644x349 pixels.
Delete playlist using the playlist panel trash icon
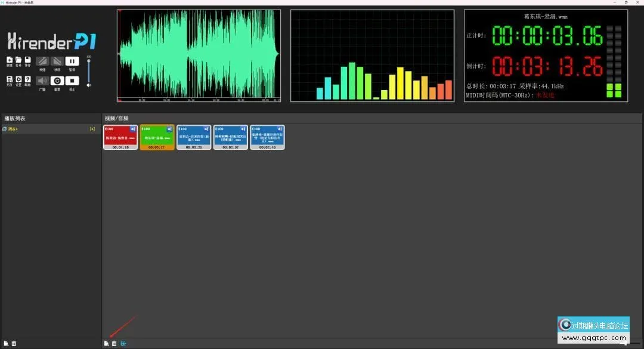click(x=14, y=344)
